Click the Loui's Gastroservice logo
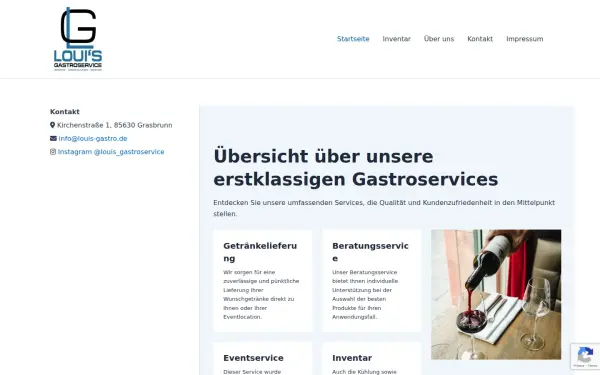Screen dimensions: 600x375 [78, 39]
